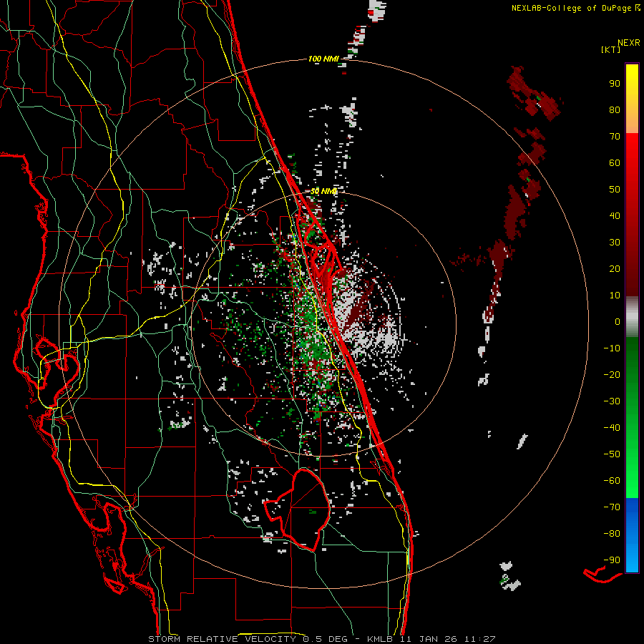The width and height of the screenshot is (644, 644).
Task: Pick the gray zero-velocity segment of the color bar
Action: [x=632, y=316]
